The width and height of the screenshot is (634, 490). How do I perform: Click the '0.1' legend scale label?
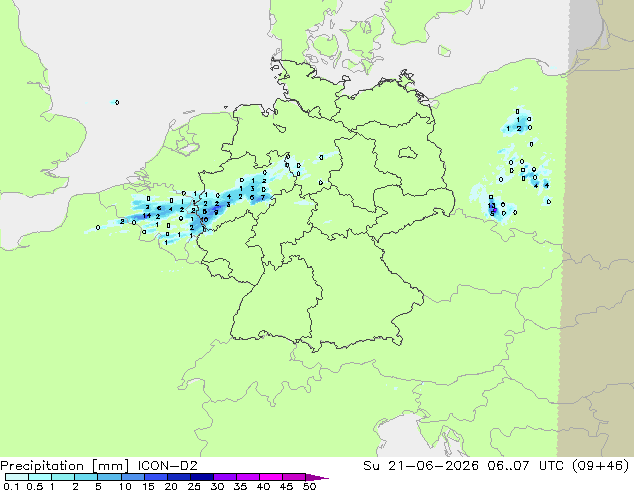click(11, 486)
